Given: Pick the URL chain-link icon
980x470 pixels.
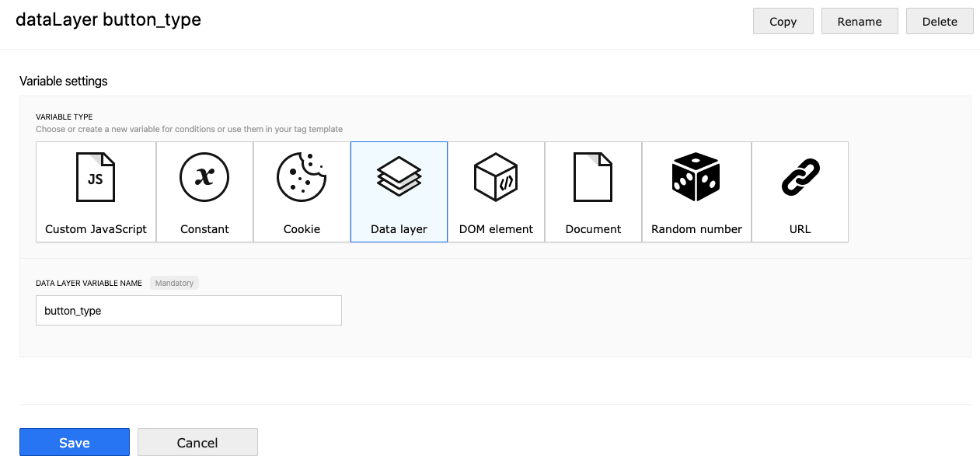Looking at the screenshot, I should pos(800,178).
